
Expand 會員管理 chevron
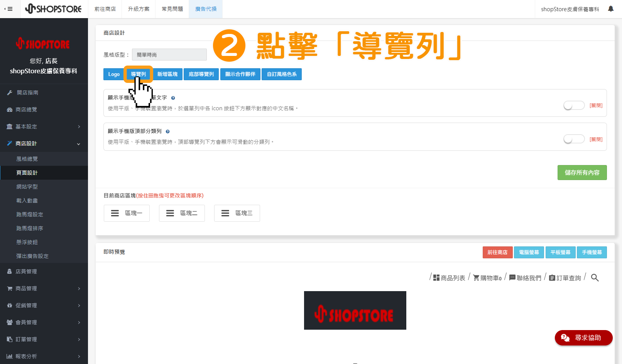[x=79, y=322]
